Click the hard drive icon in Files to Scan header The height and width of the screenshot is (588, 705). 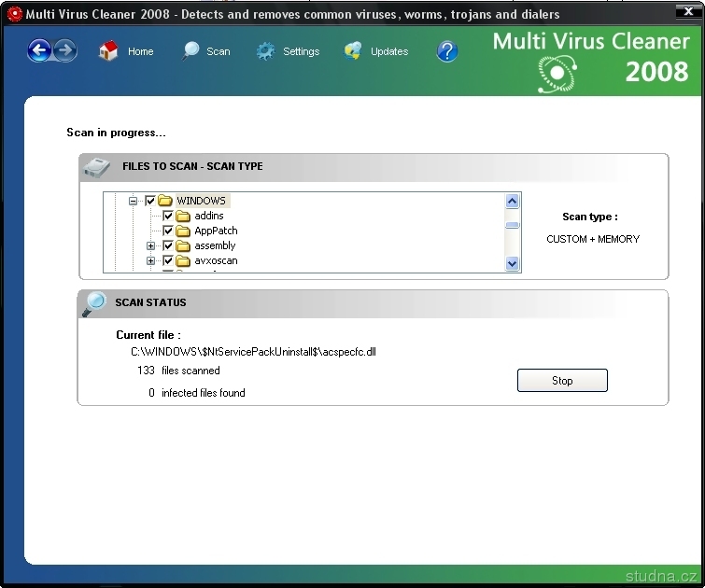pyautogui.click(x=97, y=167)
